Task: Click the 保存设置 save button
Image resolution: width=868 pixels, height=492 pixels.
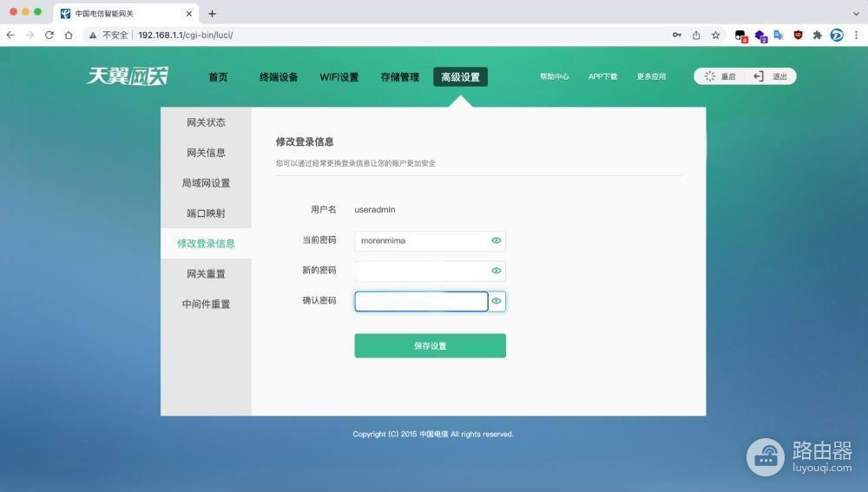Action: pos(431,345)
